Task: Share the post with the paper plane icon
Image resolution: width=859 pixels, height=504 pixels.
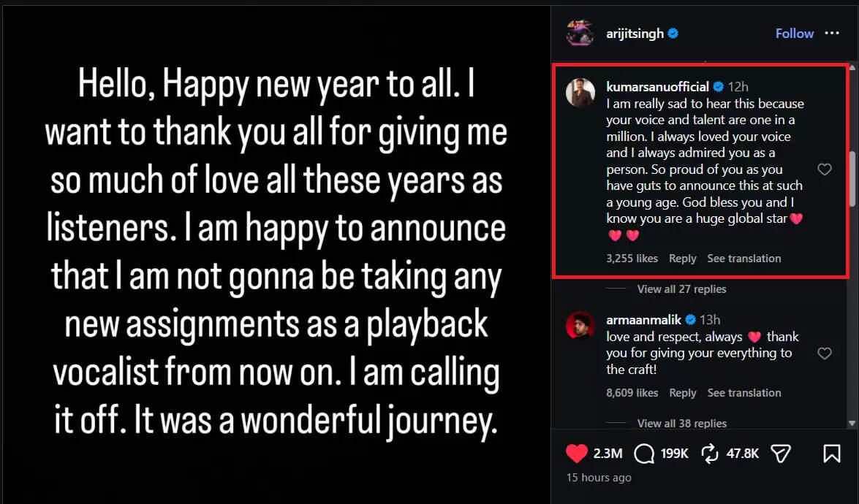Action: [x=781, y=454]
